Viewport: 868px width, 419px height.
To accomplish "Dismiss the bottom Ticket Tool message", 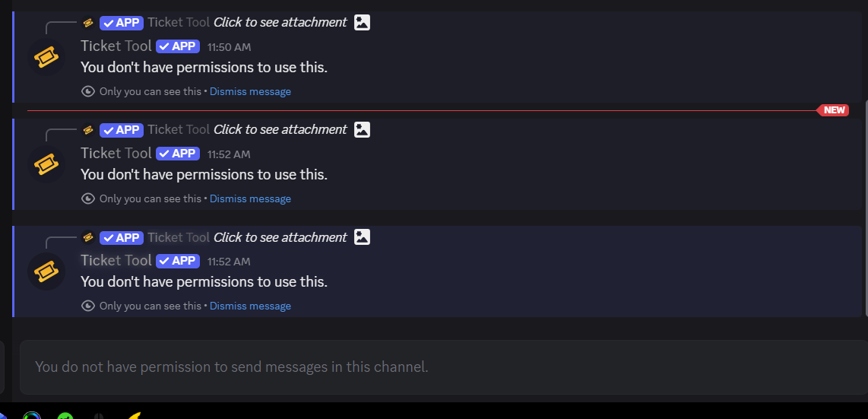I will 250,306.
